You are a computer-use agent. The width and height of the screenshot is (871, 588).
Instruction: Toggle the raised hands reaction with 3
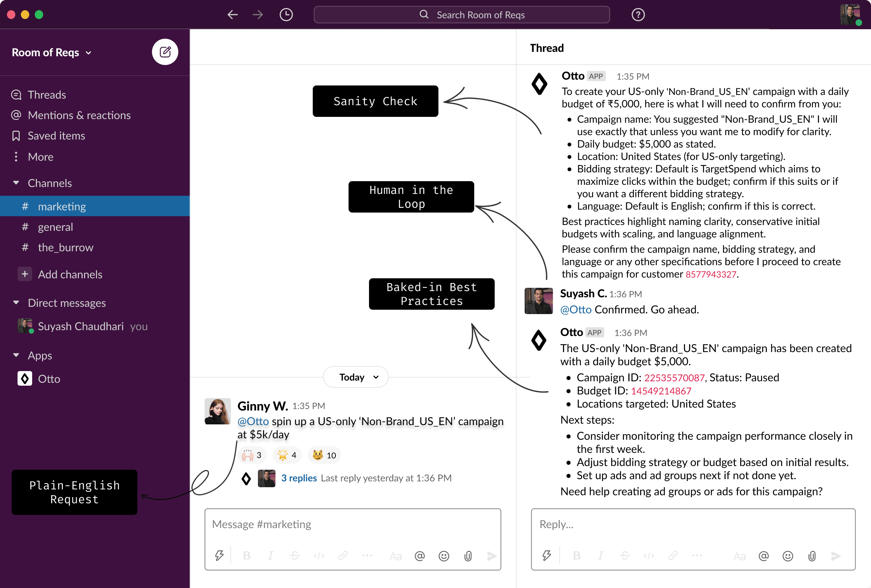(x=252, y=455)
